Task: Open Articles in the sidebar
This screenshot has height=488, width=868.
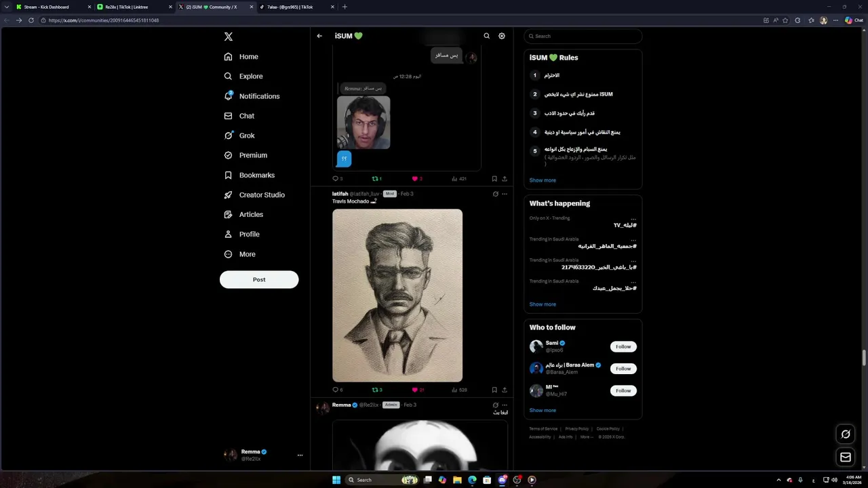Action: tap(243, 214)
